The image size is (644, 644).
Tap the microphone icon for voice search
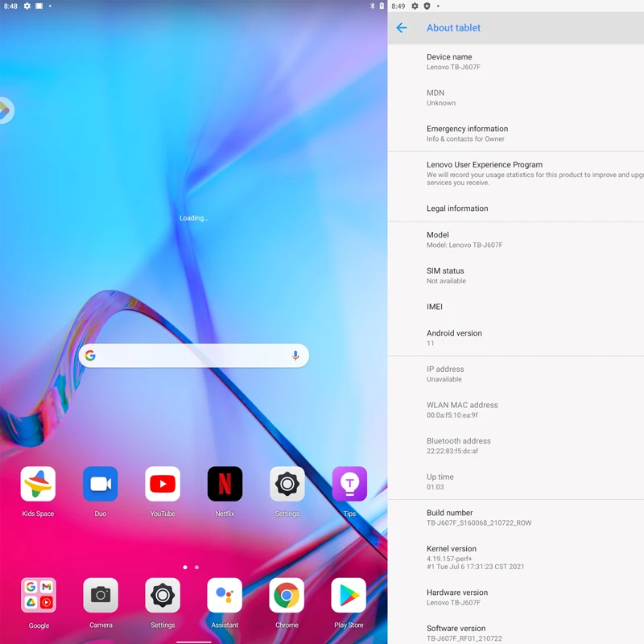point(295,356)
